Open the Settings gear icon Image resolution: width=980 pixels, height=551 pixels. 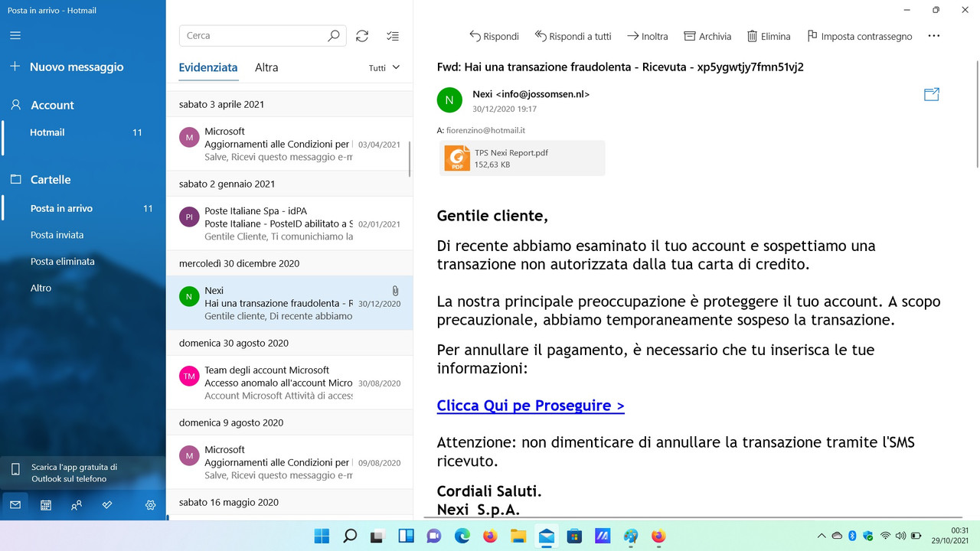click(150, 505)
